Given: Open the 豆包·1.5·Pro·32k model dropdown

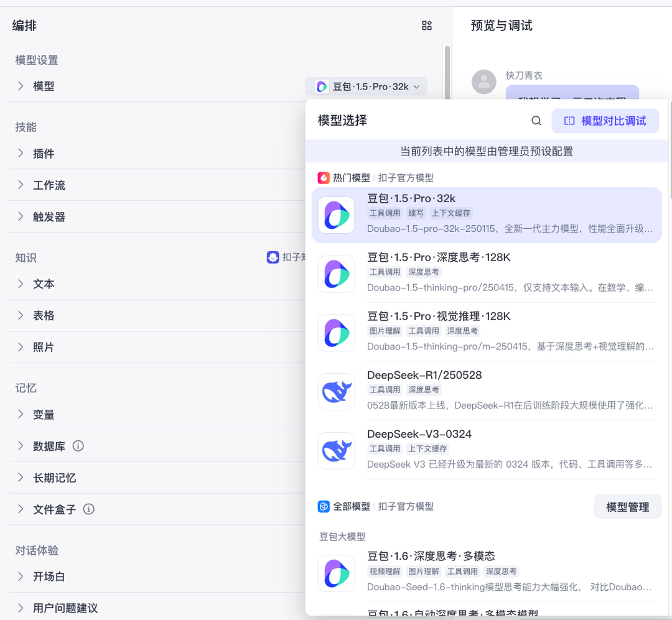Looking at the screenshot, I should click(x=366, y=86).
